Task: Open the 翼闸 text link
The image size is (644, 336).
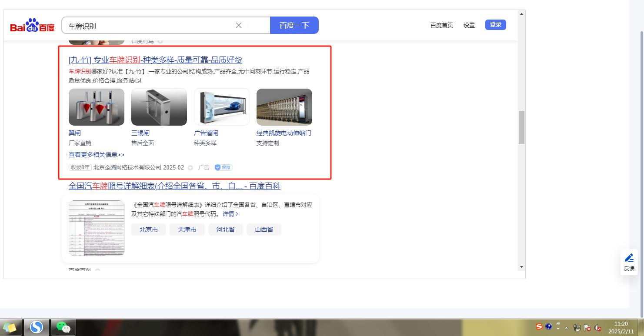Action: (75, 133)
